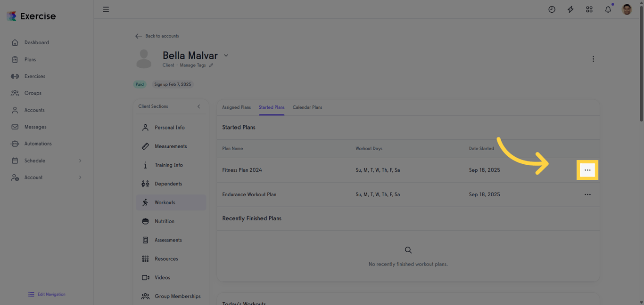
Task: Open the hamburger menu at the top
Action: tap(106, 9)
